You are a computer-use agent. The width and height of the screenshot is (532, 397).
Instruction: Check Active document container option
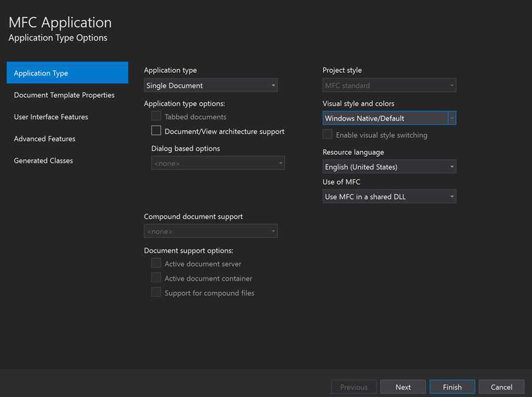coord(156,277)
